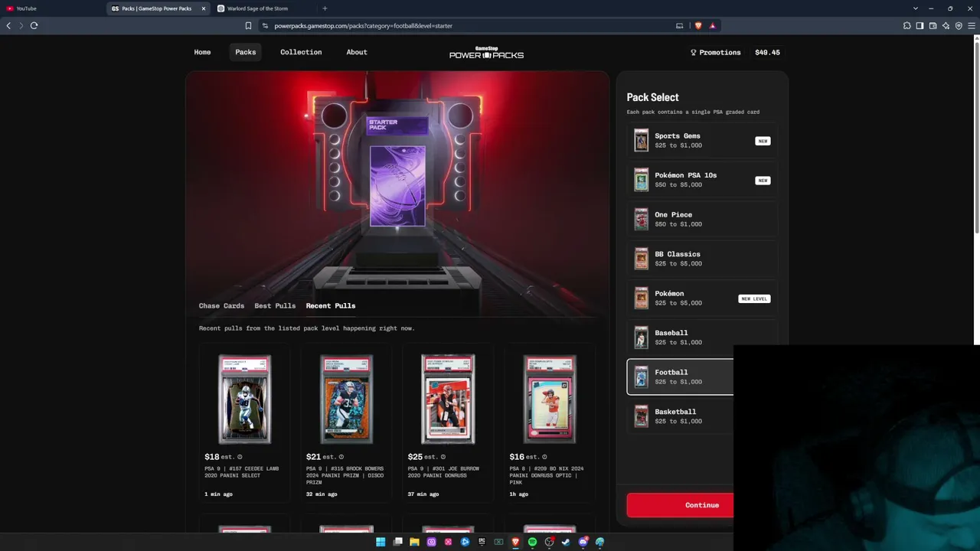Image resolution: width=980 pixels, height=551 pixels.
Task: Open the Leo AI sparkle icon
Action: click(x=946, y=25)
